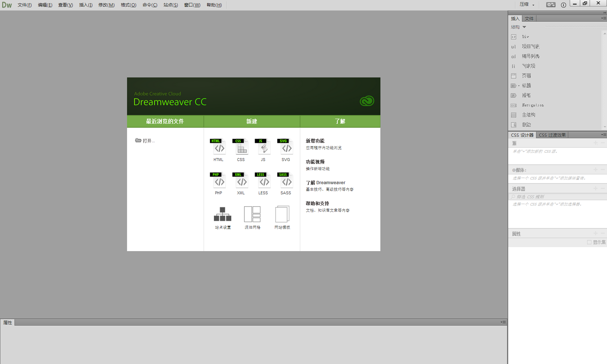Open the 流体网格 fluid grid layout icon
This screenshot has width=607, height=364.
tap(252, 215)
